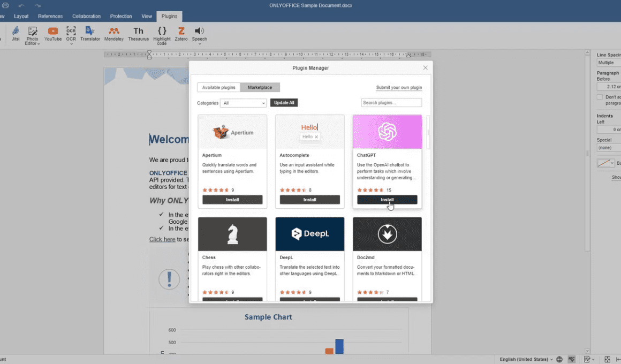Select the Marketplace tab
621x364 pixels.
[260, 88]
